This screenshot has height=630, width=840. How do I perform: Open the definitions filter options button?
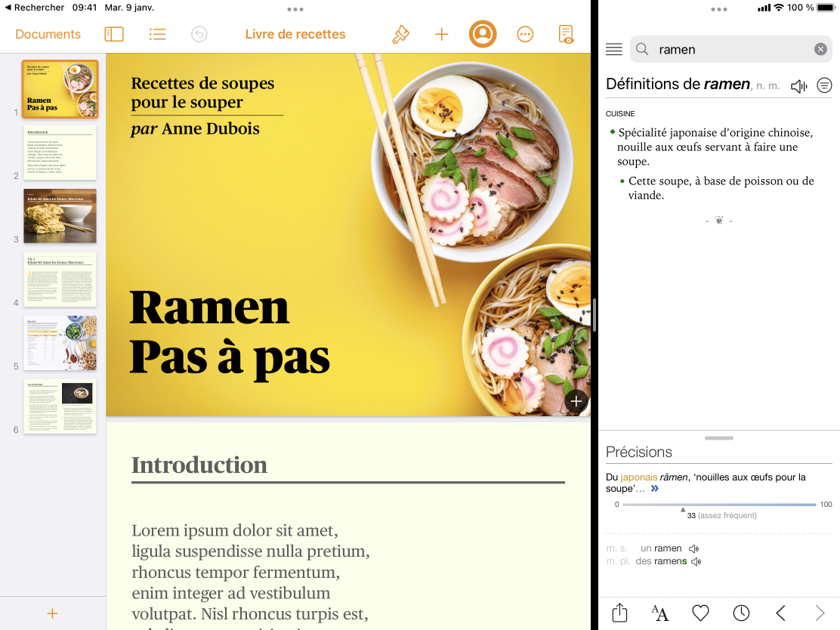(x=824, y=85)
